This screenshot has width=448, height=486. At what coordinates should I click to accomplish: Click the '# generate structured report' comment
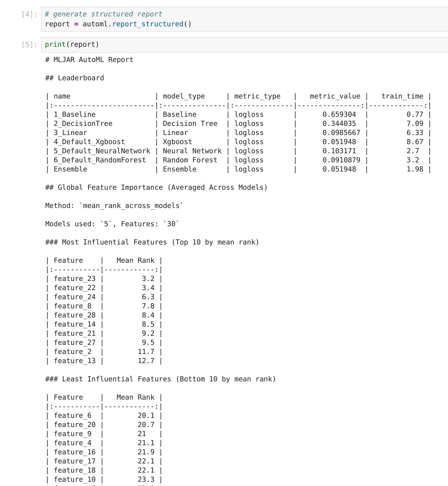[x=103, y=14]
